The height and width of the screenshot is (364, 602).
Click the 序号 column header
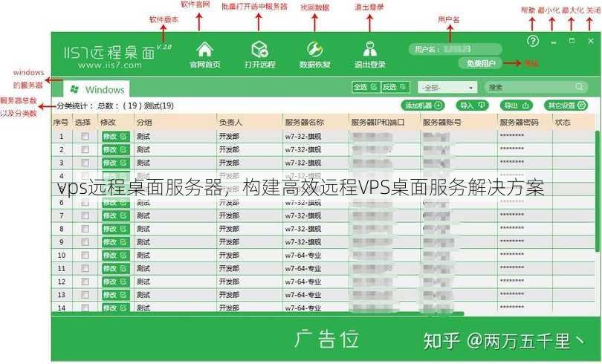tap(61, 123)
